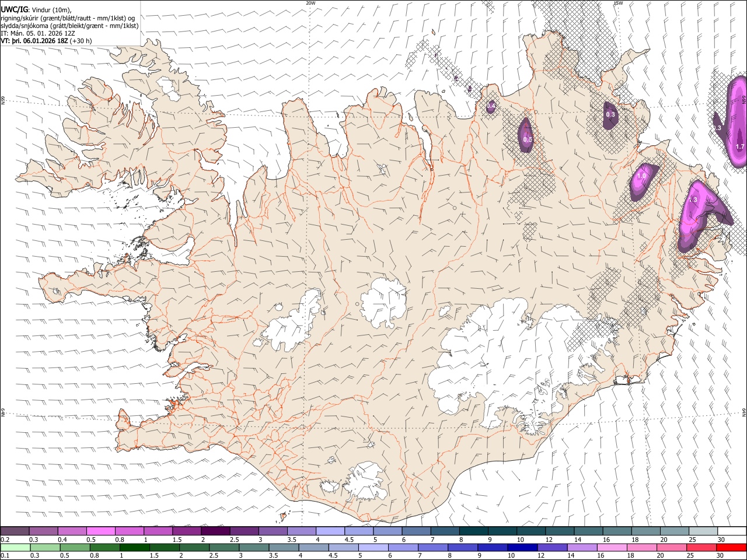Image resolution: width=747 pixels, height=560 pixels.
Task: Click the darkest purple 2 swatch, upper legend
Action: click(215, 531)
